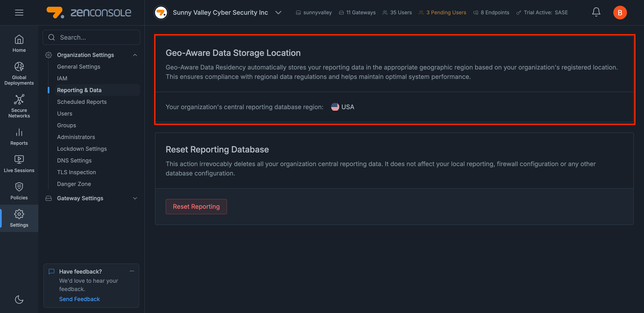644x313 pixels.
Task: Switch to the Scheduled Reports tab
Action: 82,102
